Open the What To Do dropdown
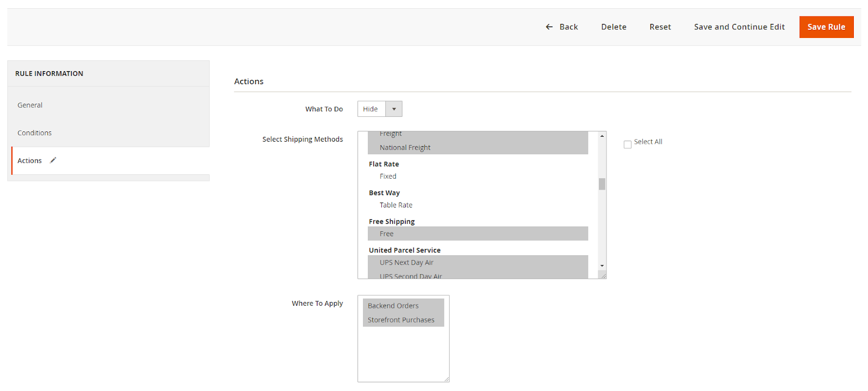 372,109
